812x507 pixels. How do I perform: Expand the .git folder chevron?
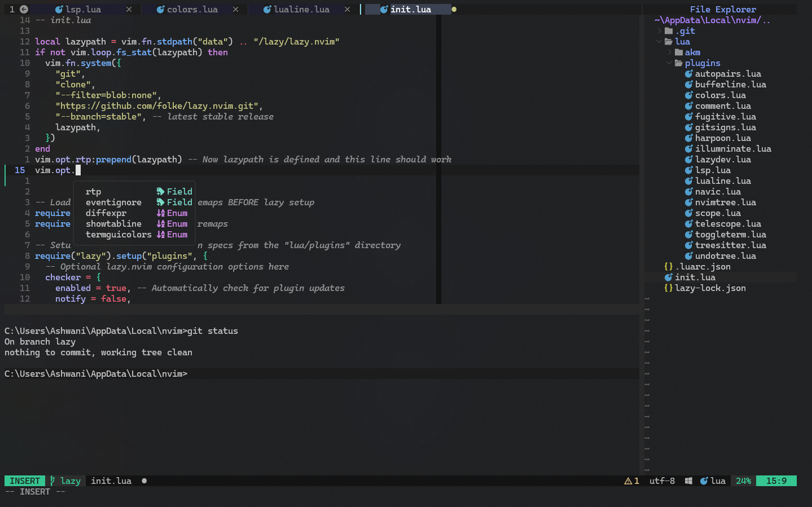point(659,31)
